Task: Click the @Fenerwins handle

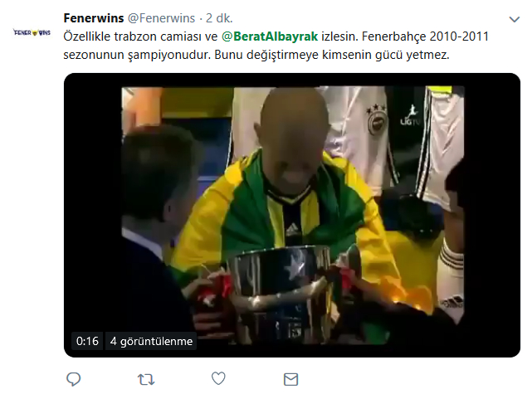Action: pyautogui.click(x=161, y=18)
